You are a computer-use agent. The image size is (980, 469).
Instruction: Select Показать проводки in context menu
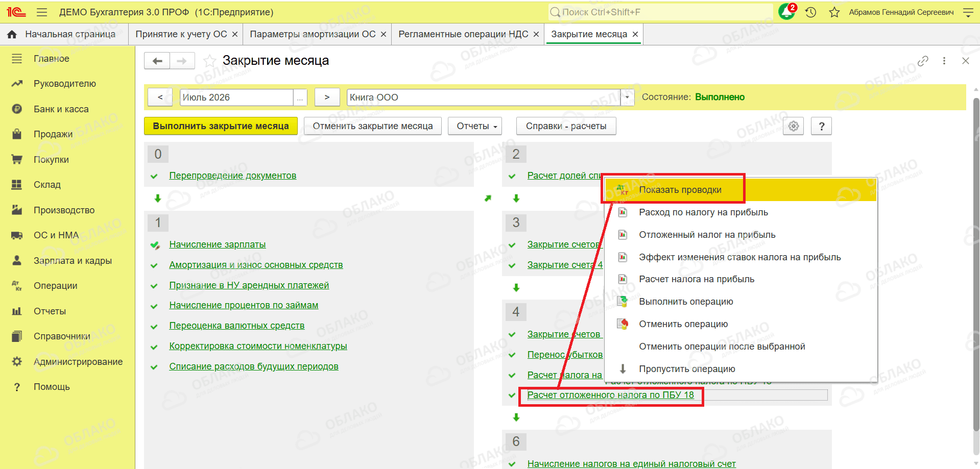pyautogui.click(x=740, y=190)
